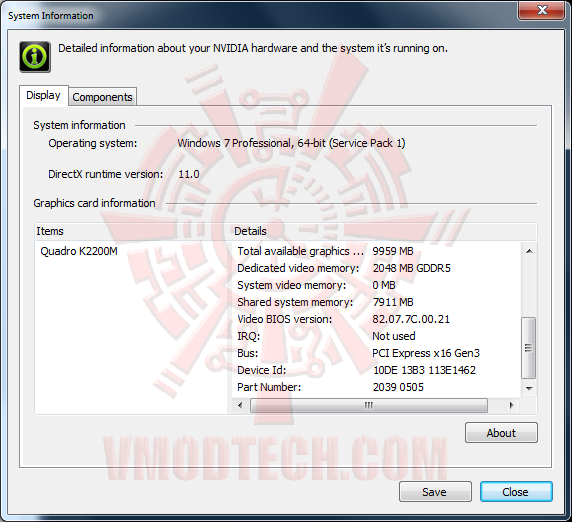The height and width of the screenshot is (522, 572).
Task: Click the horizontal scrollbar thumb
Action: 369,405
